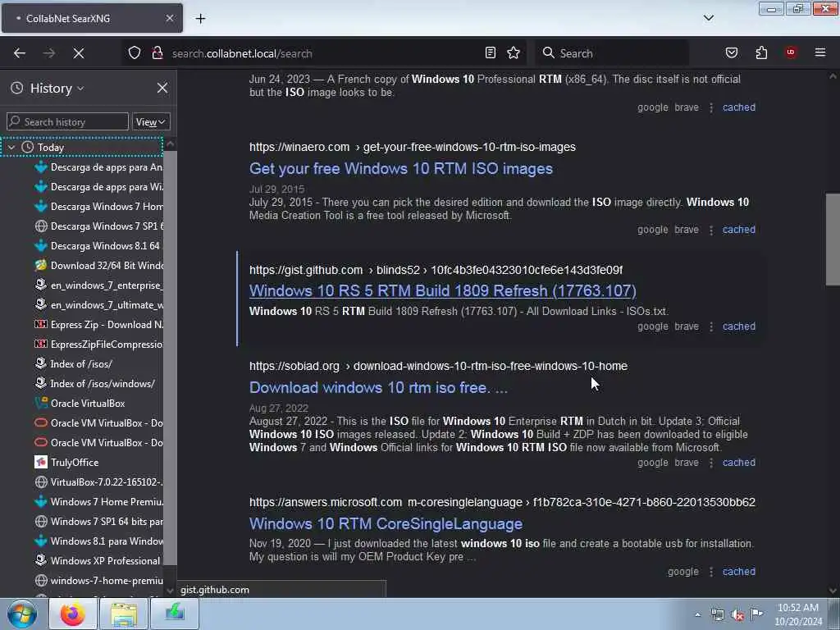Toggle reader view icon in address bar
Screen dimensions: 840x630
point(491,52)
